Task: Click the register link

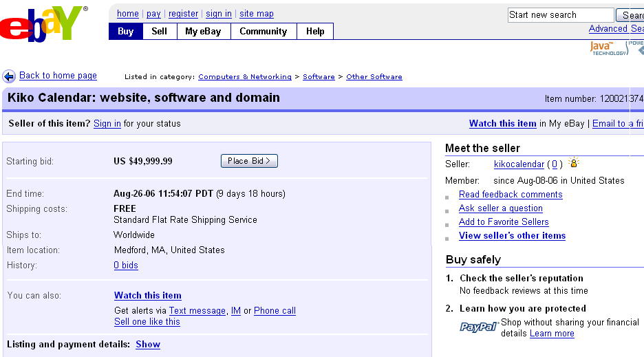Action: click(183, 14)
